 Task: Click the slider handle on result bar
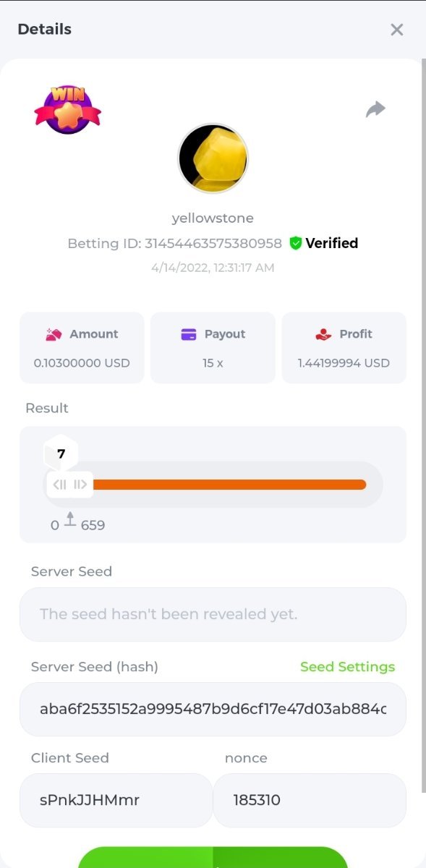[x=70, y=485]
